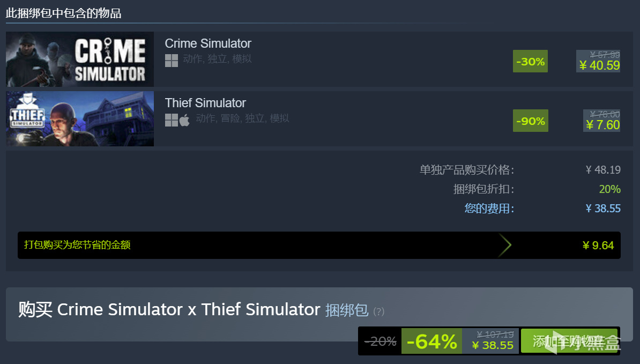Click the -64% bundle discount badge

pyautogui.click(x=432, y=341)
